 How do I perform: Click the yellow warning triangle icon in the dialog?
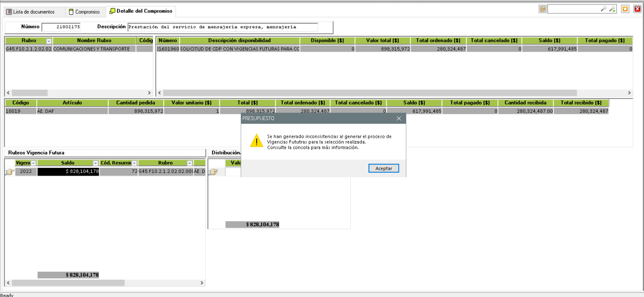257,141
